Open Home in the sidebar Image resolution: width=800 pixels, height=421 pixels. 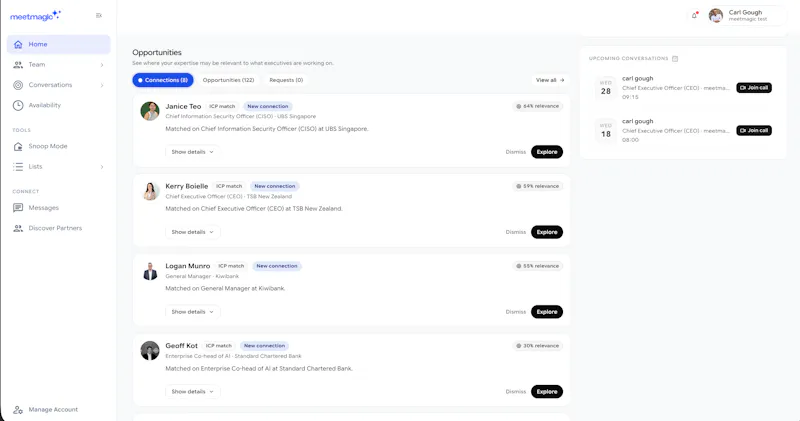[x=59, y=44]
